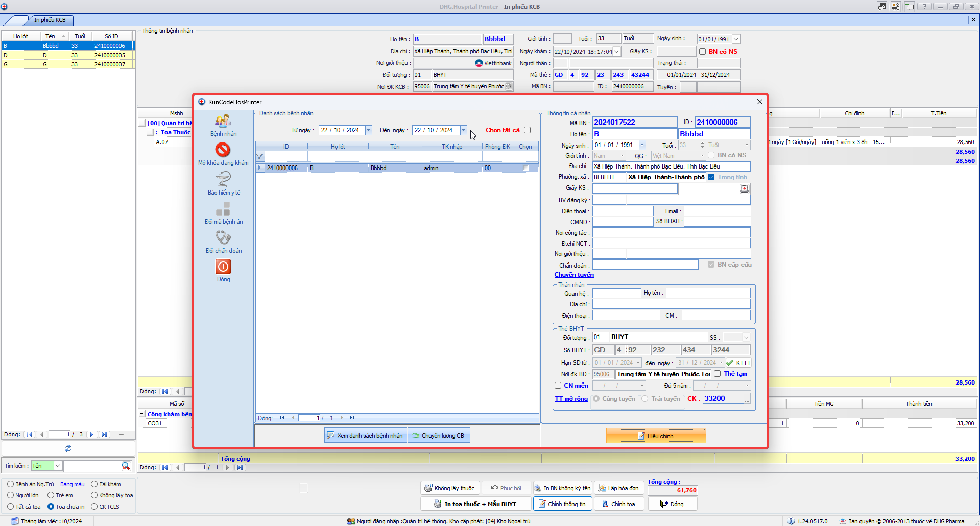
Task: Sort by the Họ lót column header in left list
Action: point(21,36)
